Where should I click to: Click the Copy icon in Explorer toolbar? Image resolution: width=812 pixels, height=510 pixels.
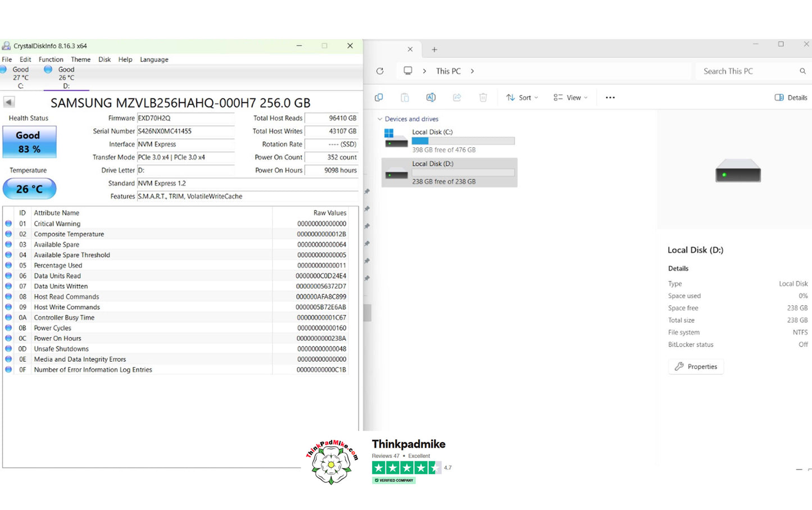[379, 98]
